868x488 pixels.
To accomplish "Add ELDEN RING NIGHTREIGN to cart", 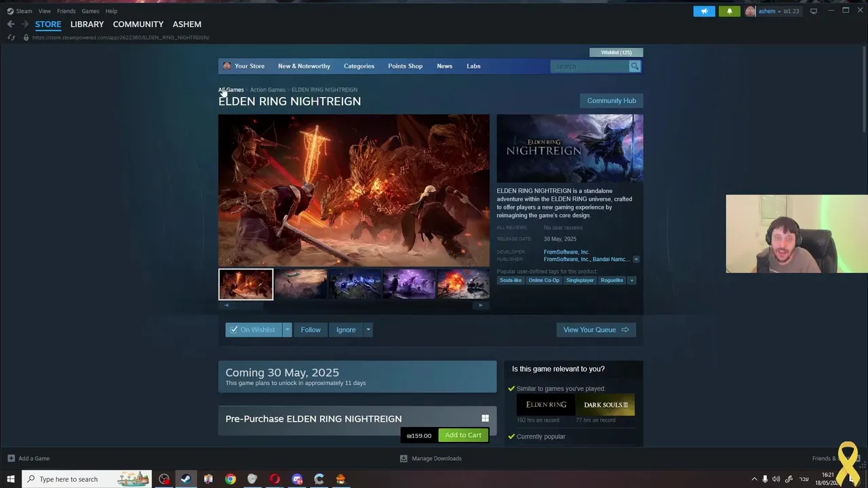I will coord(463,435).
